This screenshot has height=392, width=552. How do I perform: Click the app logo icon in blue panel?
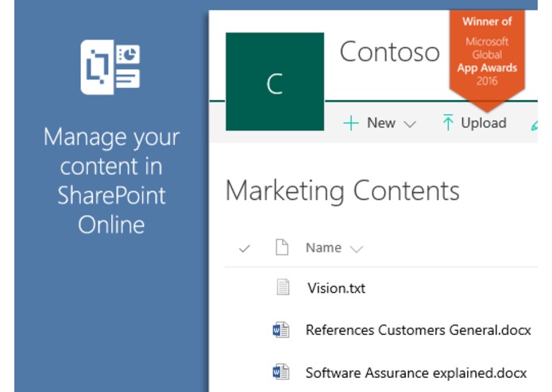pos(110,67)
